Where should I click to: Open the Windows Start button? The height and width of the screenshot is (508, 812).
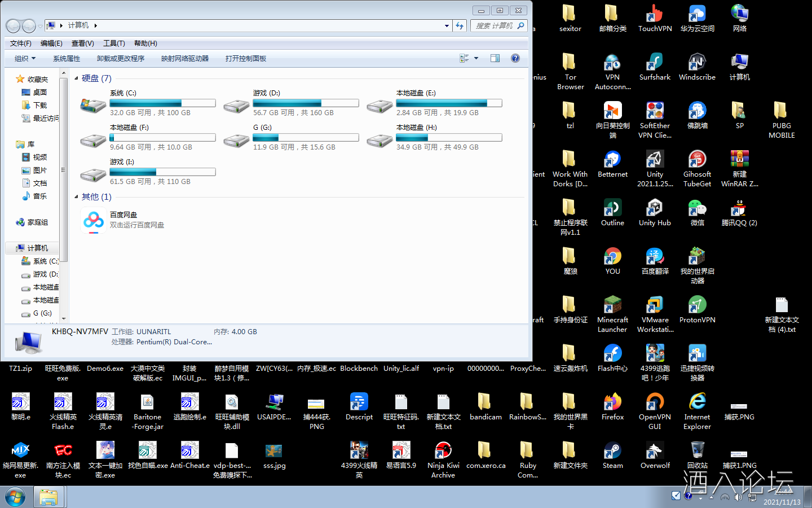15,497
